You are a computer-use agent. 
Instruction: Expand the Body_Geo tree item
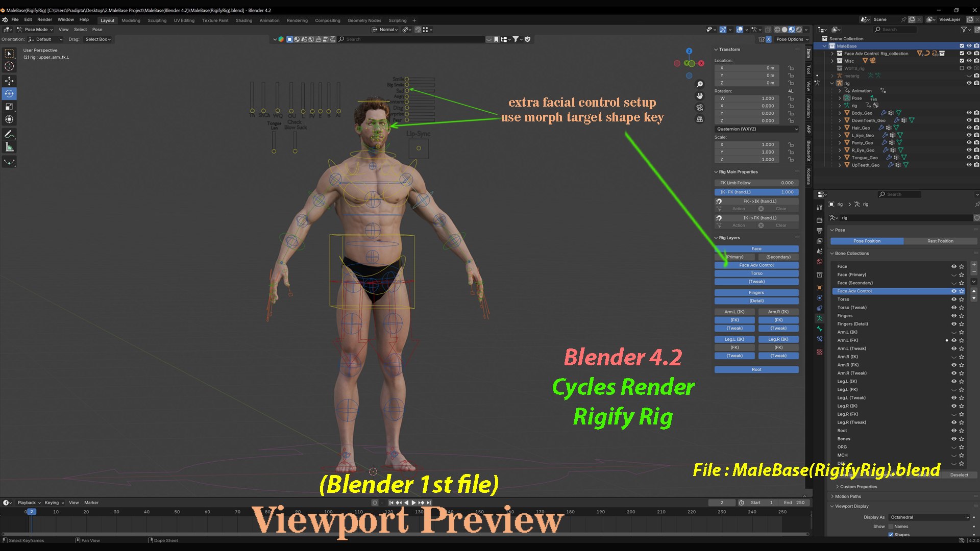pos(840,113)
